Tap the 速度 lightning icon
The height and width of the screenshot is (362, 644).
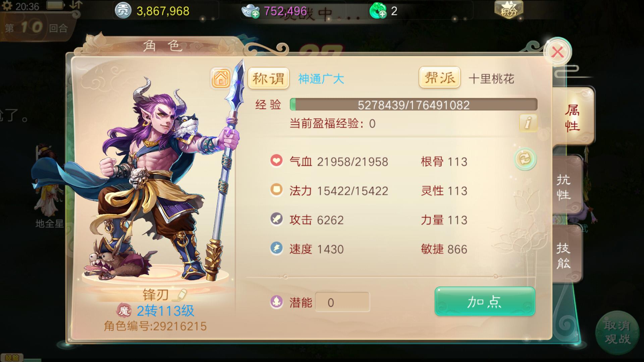tap(276, 249)
